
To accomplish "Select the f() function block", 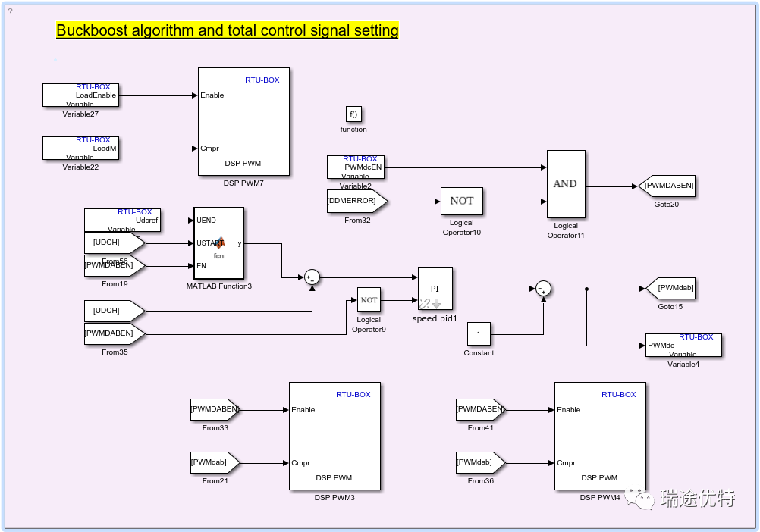I will tap(353, 114).
